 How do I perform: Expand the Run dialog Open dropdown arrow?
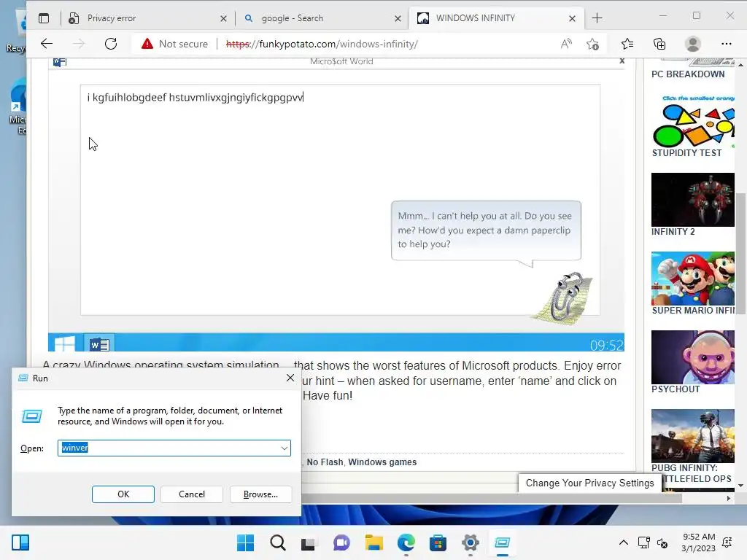(284, 448)
